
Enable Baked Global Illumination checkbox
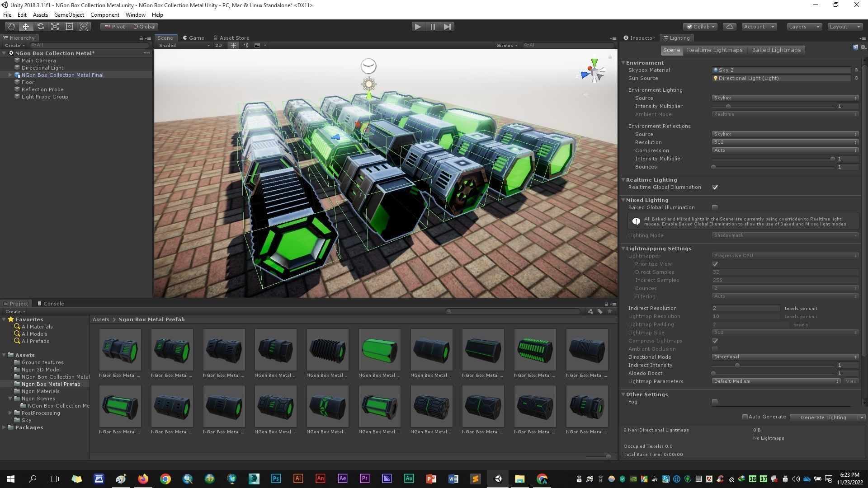[x=715, y=207]
